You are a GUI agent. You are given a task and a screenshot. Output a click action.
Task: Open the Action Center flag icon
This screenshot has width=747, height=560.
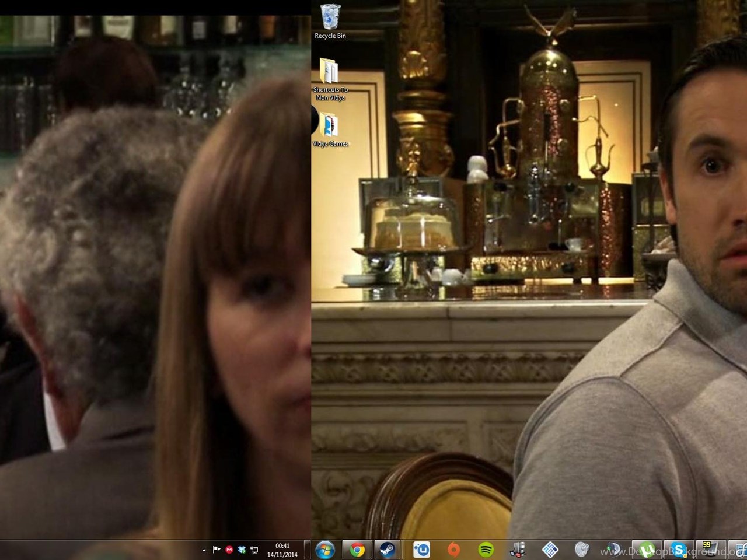217,549
